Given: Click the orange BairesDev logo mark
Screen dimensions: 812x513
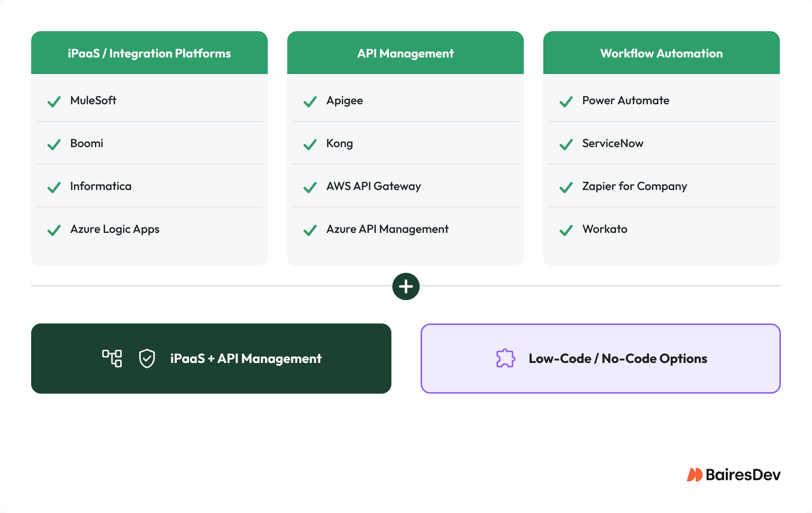Looking at the screenshot, I should pyautogui.click(x=695, y=475).
